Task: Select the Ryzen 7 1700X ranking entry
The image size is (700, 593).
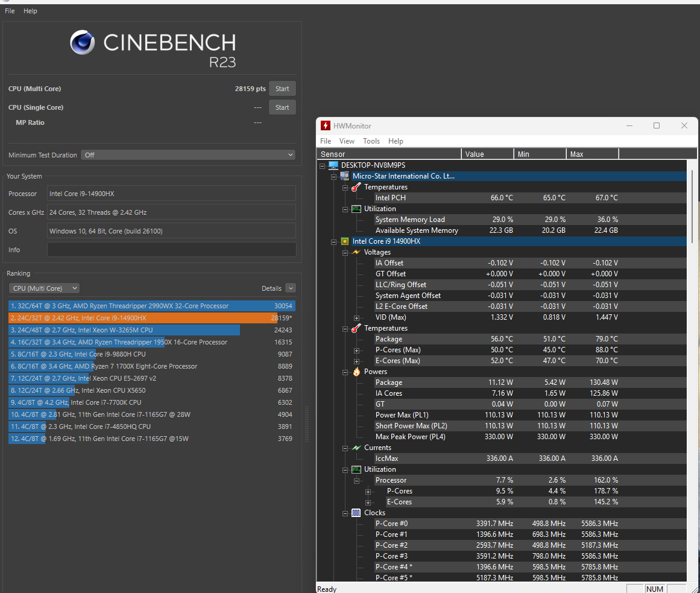Action: coord(152,366)
